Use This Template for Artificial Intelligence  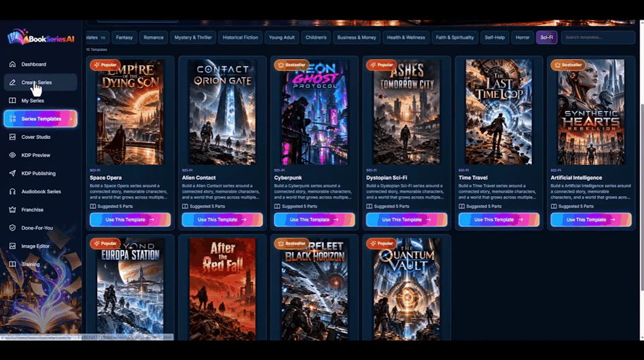pos(591,220)
